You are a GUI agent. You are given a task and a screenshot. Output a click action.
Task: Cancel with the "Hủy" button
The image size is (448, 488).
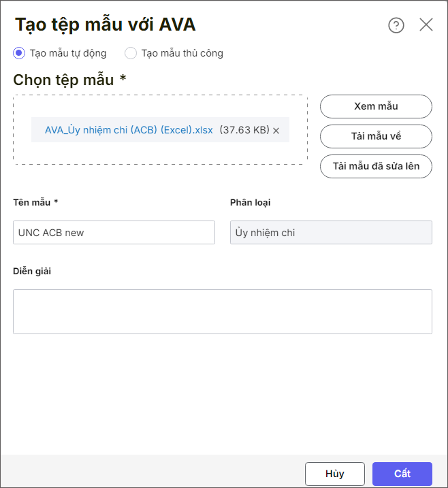pyautogui.click(x=335, y=474)
